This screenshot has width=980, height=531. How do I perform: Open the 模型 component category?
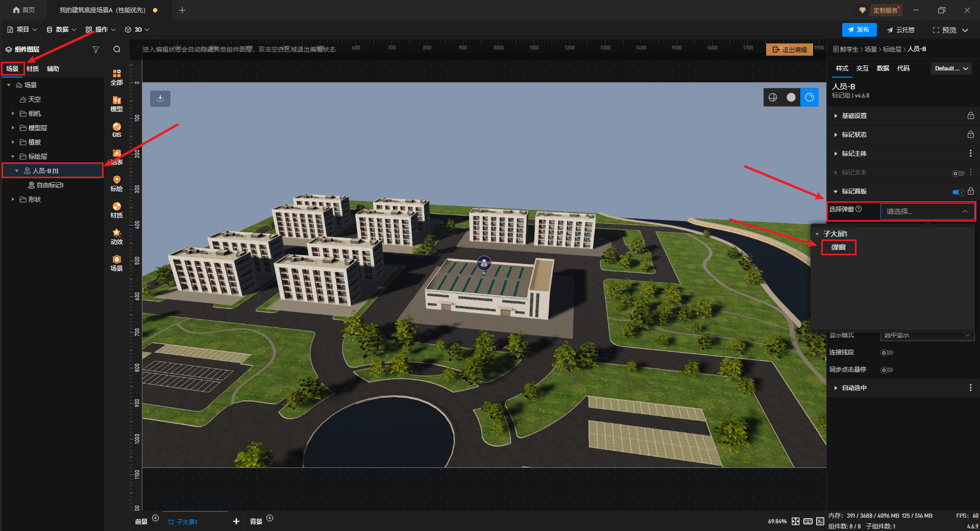(x=116, y=104)
